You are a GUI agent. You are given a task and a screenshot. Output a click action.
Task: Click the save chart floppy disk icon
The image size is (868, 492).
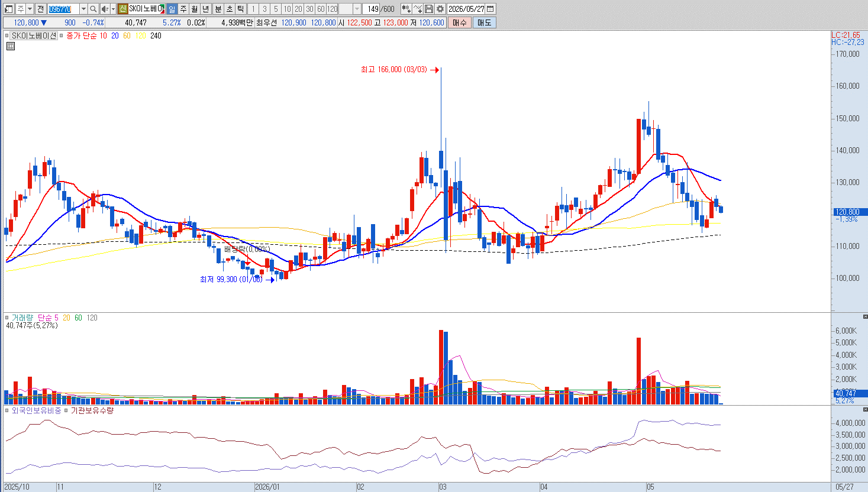pyautogui.click(x=429, y=9)
